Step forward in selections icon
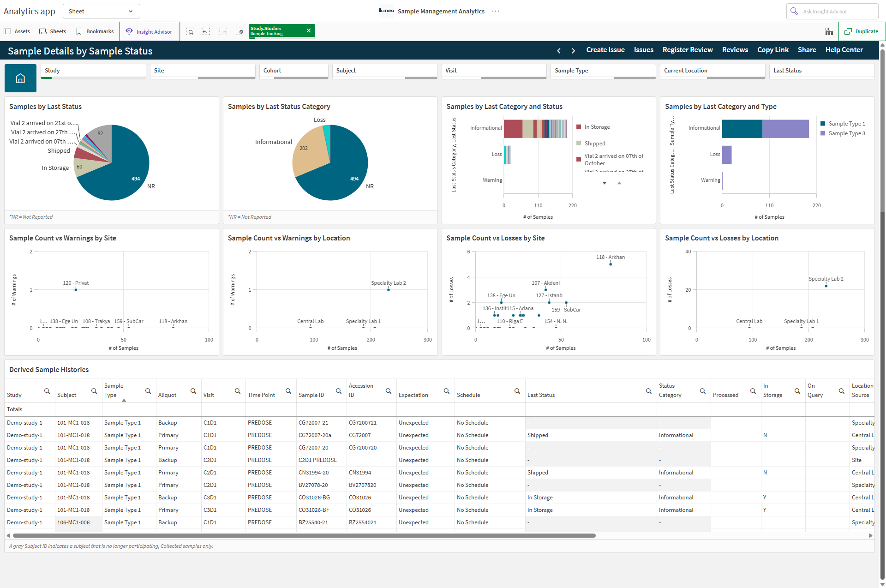886x588 pixels. 223,31
